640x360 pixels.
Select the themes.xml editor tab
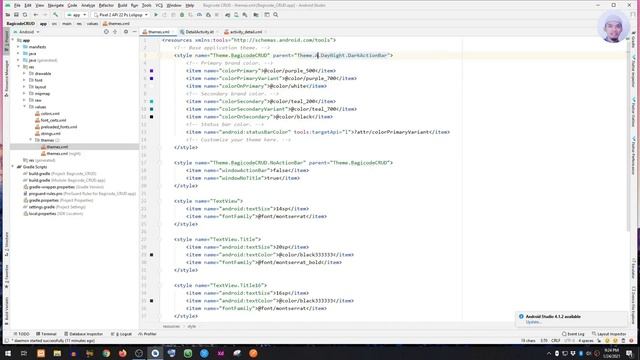(158, 32)
